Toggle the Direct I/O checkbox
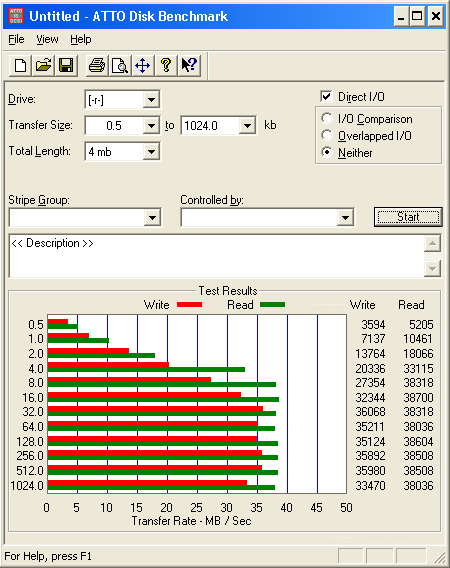The height and width of the screenshot is (568, 450). click(326, 97)
